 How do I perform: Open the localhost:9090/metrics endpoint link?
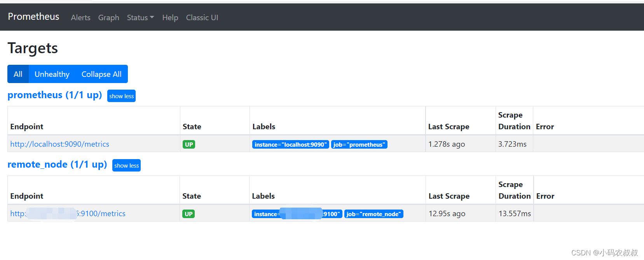(59, 144)
